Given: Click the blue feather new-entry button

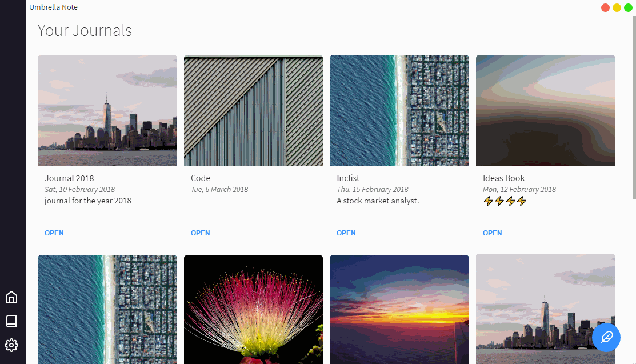Looking at the screenshot, I should [606, 337].
